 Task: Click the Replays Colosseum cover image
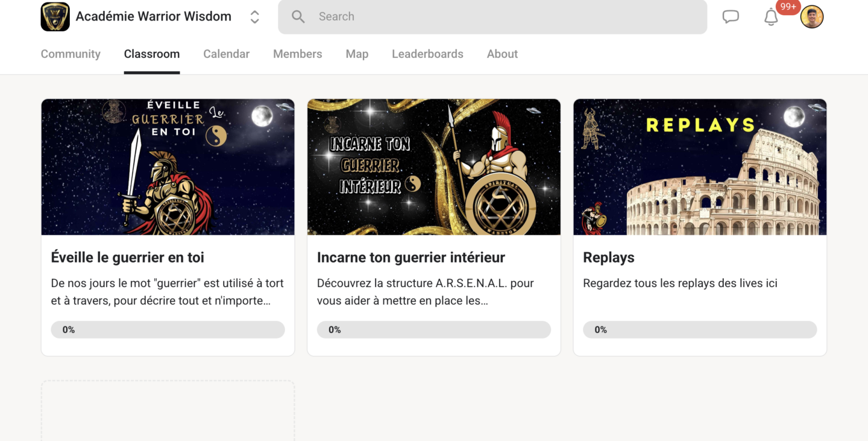point(700,167)
